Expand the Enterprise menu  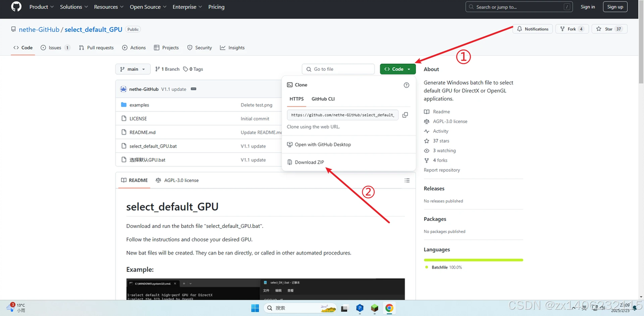pyautogui.click(x=187, y=7)
